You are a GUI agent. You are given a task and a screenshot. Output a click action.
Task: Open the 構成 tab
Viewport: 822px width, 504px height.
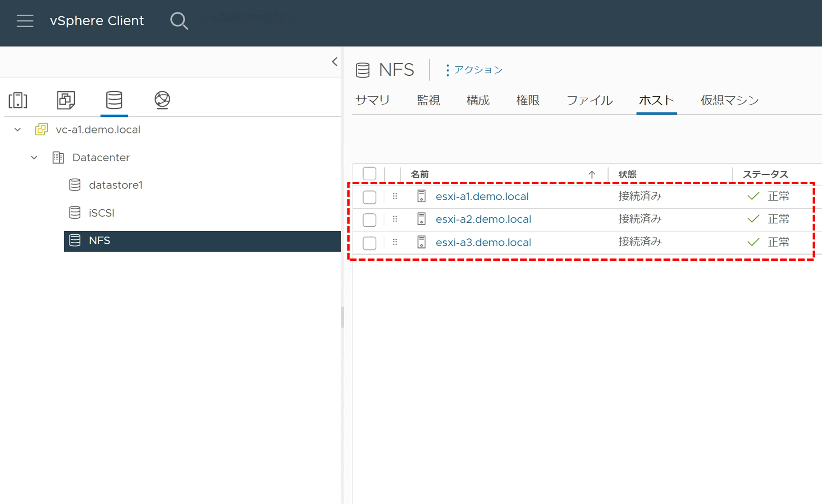coord(478,100)
